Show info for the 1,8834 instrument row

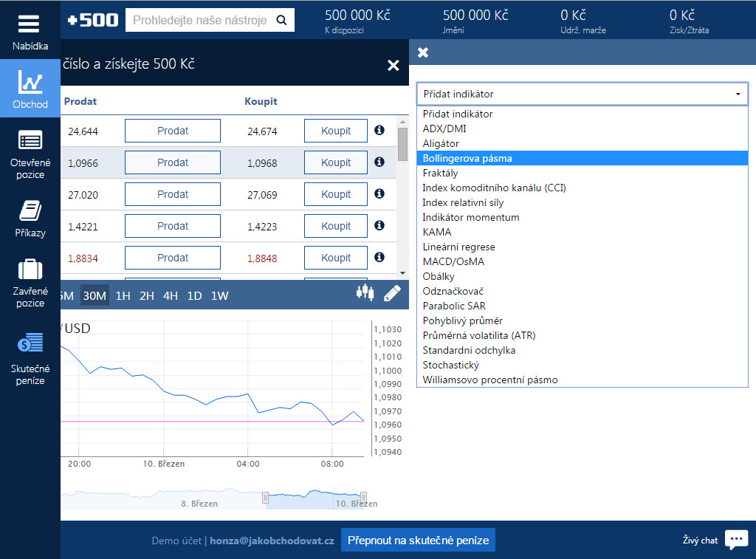379,257
